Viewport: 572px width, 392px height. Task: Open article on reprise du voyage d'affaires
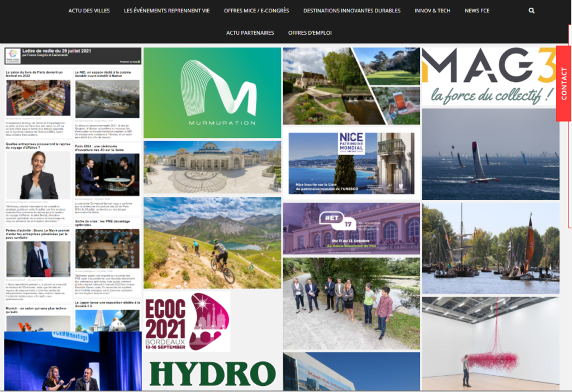38,146
